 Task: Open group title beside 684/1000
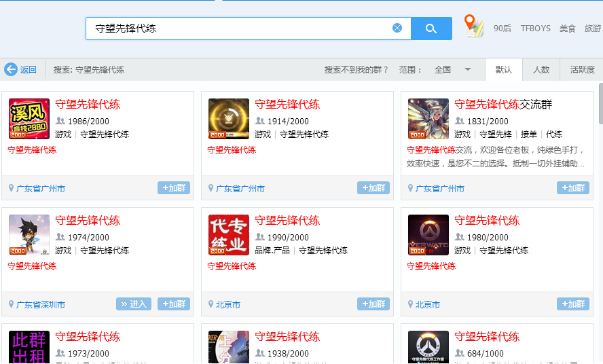coord(487,337)
